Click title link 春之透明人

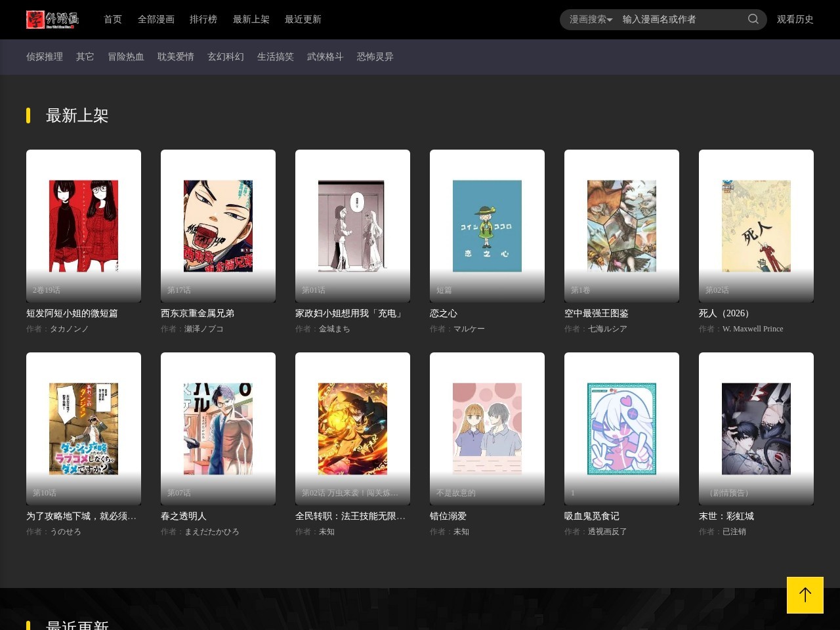[x=184, y=516]
